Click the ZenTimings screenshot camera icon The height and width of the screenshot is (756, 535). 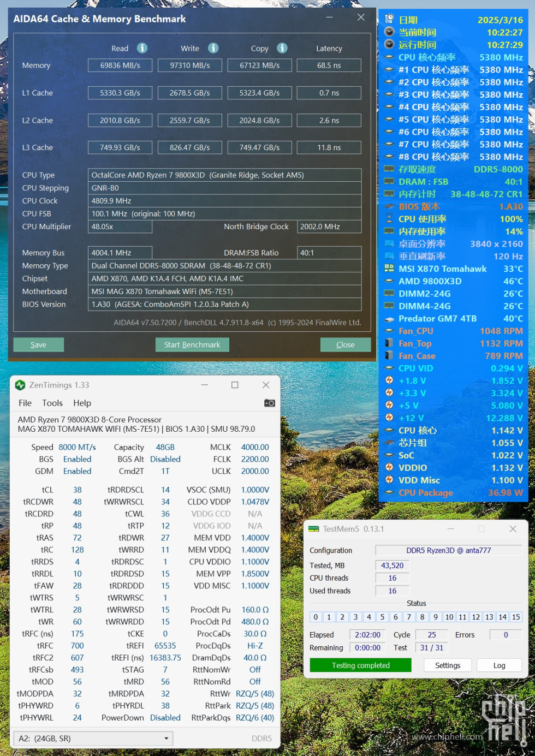[270, 403]
